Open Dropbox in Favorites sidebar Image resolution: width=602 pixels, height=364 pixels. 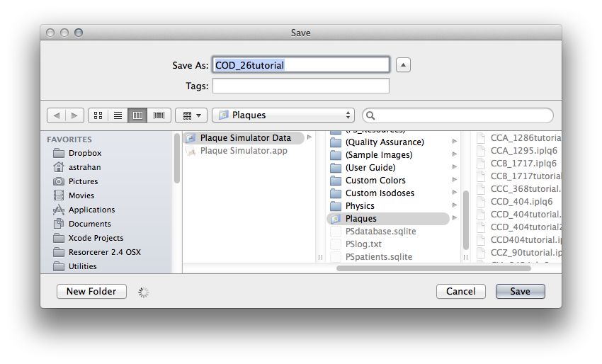point(84,153)
